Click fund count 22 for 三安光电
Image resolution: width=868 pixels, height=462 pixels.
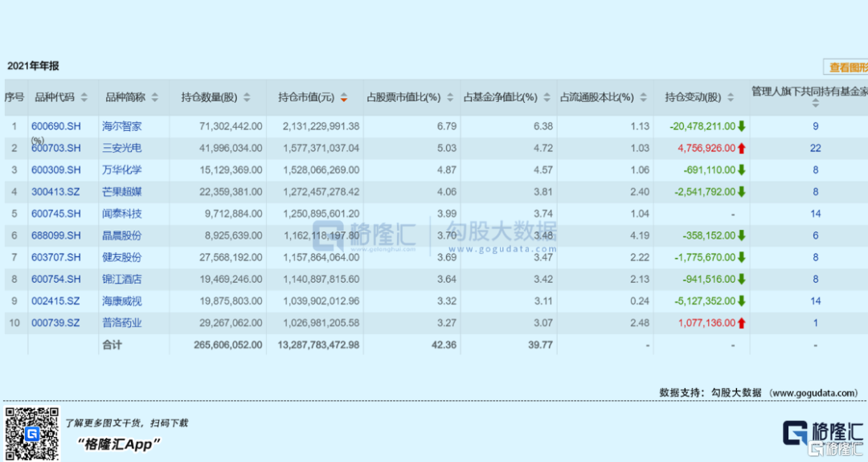(x=816, y=149)
